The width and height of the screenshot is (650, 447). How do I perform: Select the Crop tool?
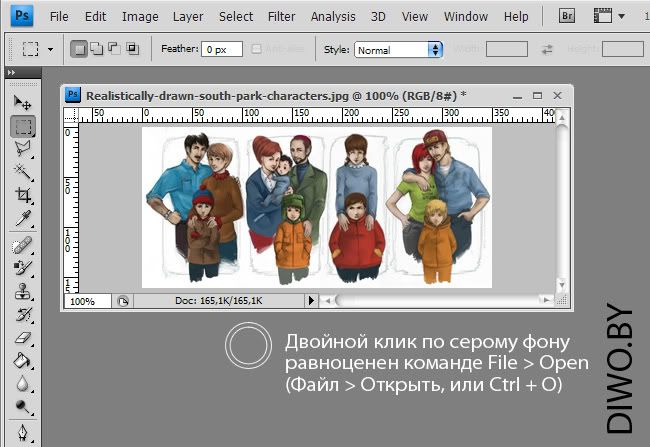click(23, 195)
